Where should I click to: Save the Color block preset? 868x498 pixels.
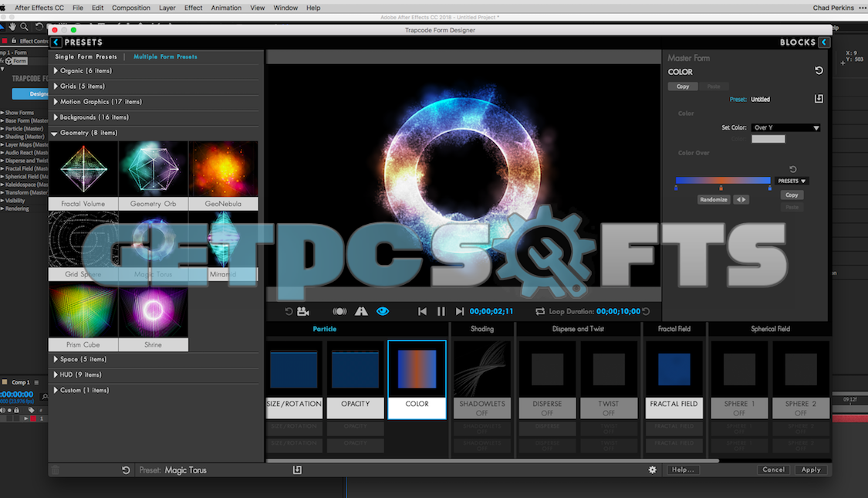pos(819,99)
